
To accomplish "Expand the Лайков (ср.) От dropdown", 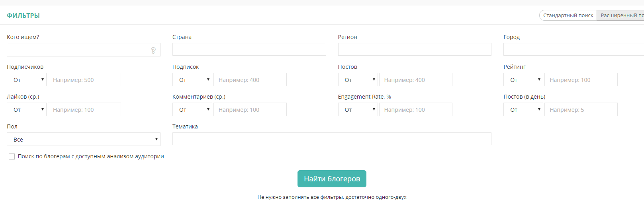I will point(27,109).
